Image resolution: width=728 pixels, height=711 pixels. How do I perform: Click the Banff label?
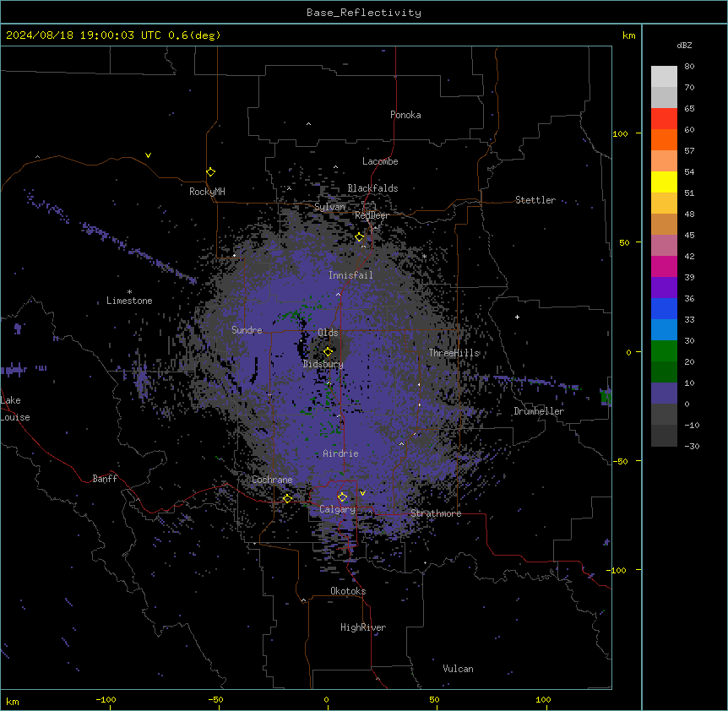pyautogui.click(x=105, y=479)
